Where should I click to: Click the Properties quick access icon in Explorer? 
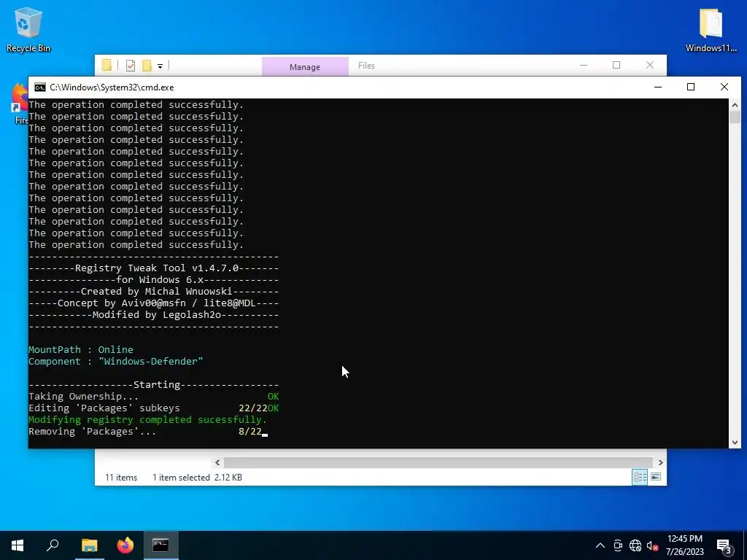tap(130, 65)
